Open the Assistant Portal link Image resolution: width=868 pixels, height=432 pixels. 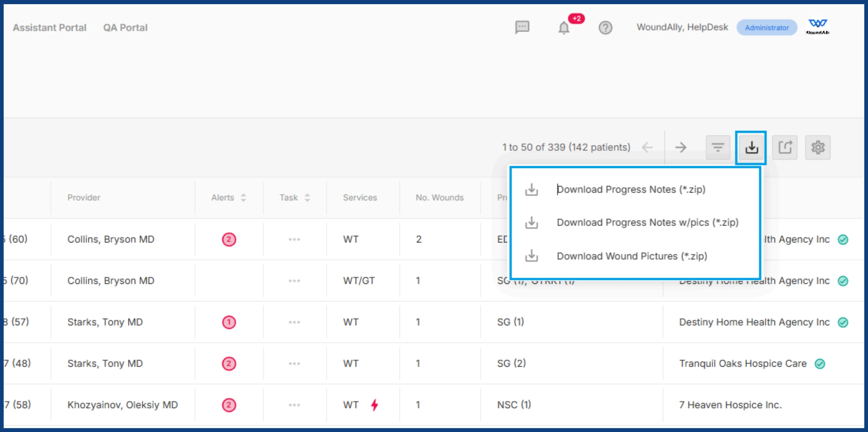coord(49,27)
